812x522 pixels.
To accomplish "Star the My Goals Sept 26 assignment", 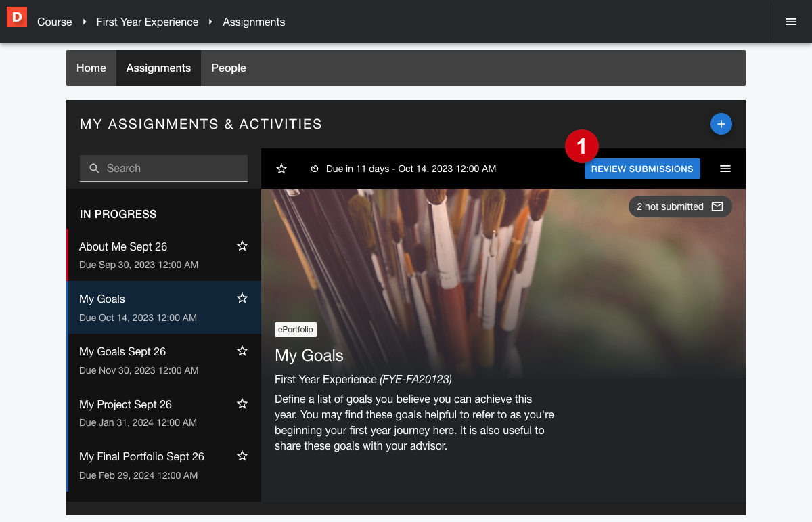I will pyautogui.click(x=242, y=351).
